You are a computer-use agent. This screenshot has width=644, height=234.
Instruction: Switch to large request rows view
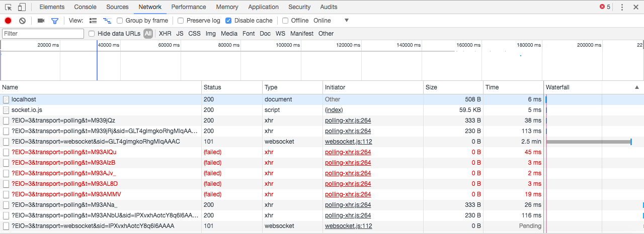[x=93, y=21]
